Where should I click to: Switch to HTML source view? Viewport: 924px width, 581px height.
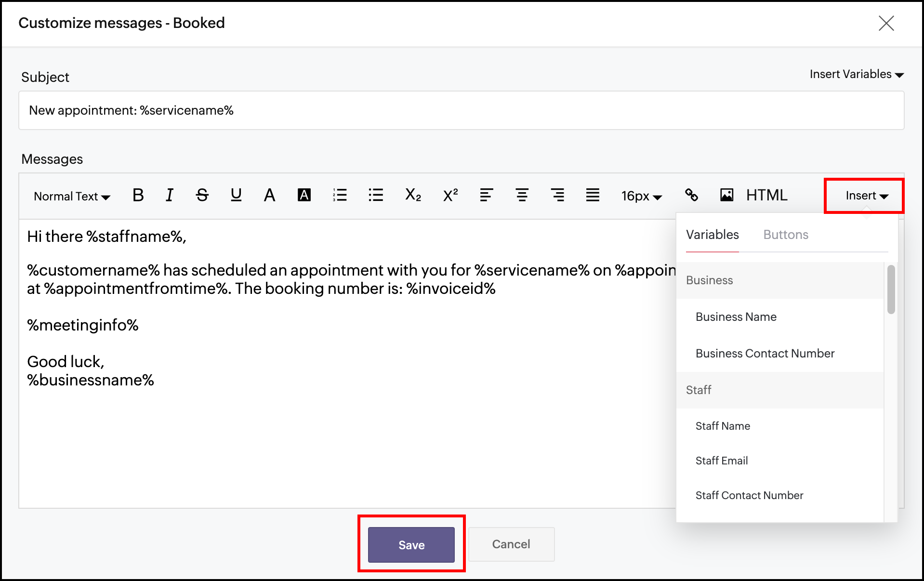point(767,195)
